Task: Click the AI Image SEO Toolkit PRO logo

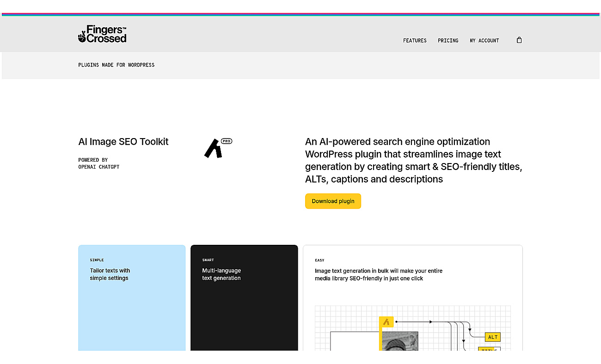Action: (x=218, y=148)
